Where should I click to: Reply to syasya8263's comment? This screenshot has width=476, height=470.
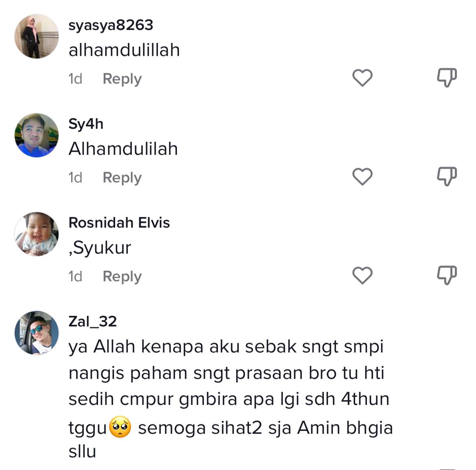[x=122, y=79]
